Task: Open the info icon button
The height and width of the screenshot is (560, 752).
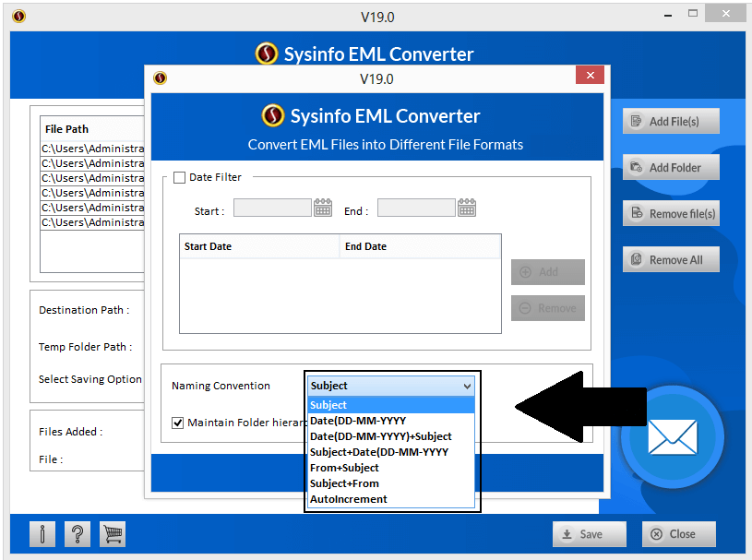Action: tap(42, 533)
